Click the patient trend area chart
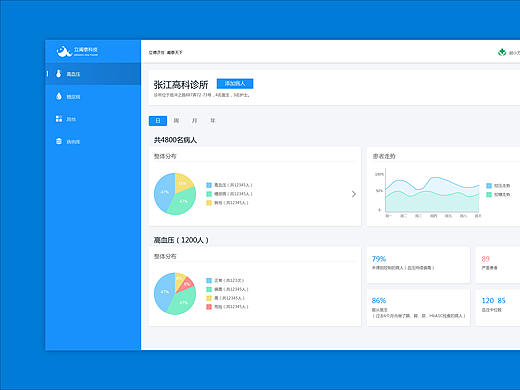Viewport: 520px width, 390px height. coord(432,194)
